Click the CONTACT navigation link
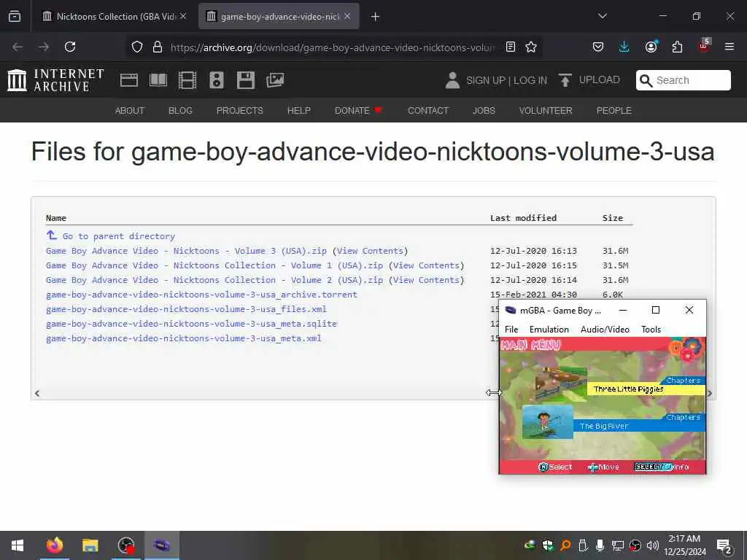 click(x=427, y=111)
